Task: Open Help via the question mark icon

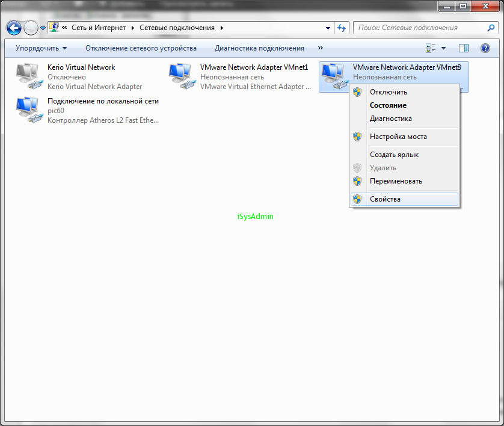Action: click(x=485, y=48)
